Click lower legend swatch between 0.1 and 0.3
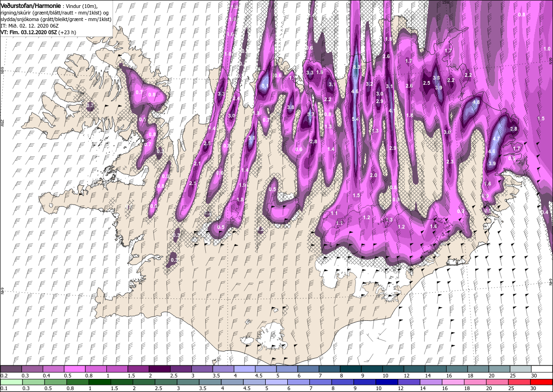 tap(12, 382)
